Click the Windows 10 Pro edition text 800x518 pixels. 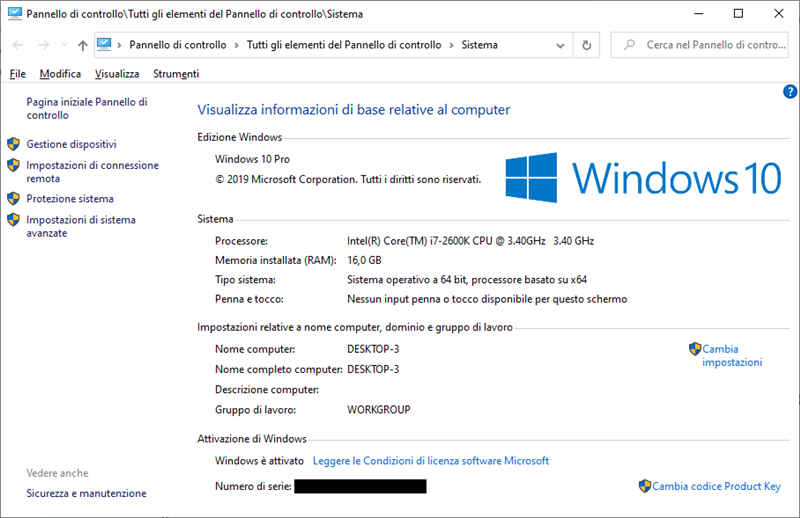(252, 159)
